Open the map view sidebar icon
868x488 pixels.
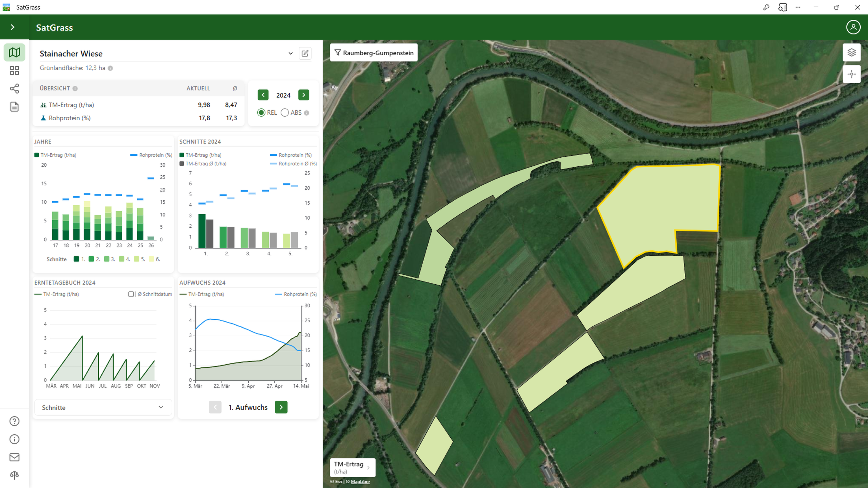pos(14,53)
